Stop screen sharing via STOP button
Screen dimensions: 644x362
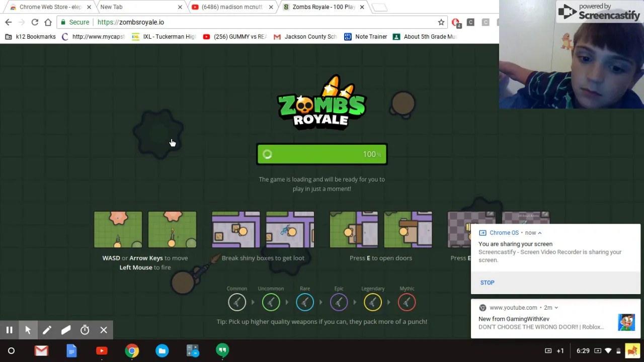click(487, 283)
